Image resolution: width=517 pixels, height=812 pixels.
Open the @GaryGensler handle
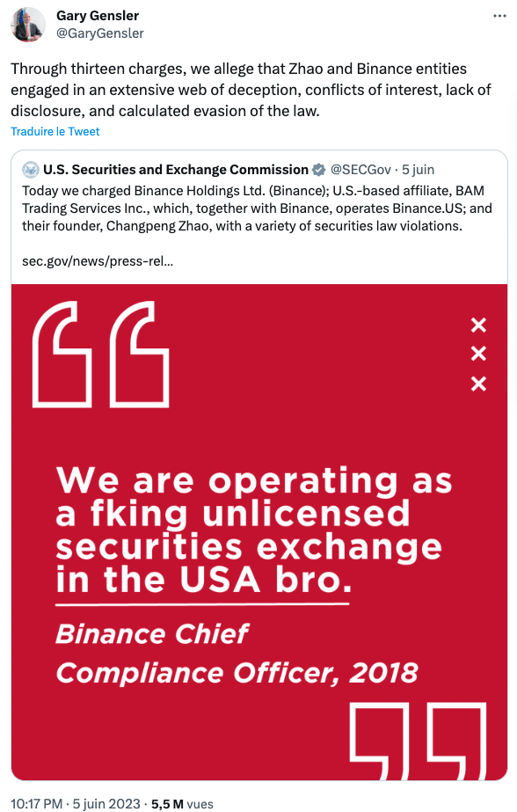100,33
